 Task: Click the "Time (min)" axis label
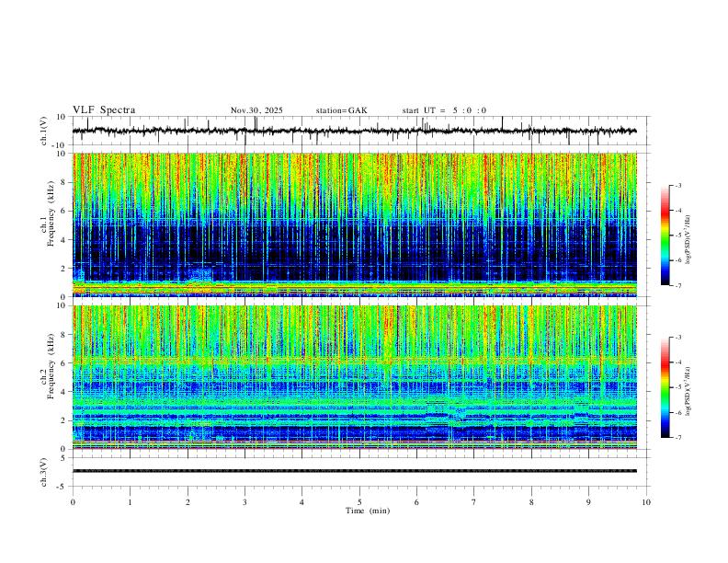pos(368,511)
